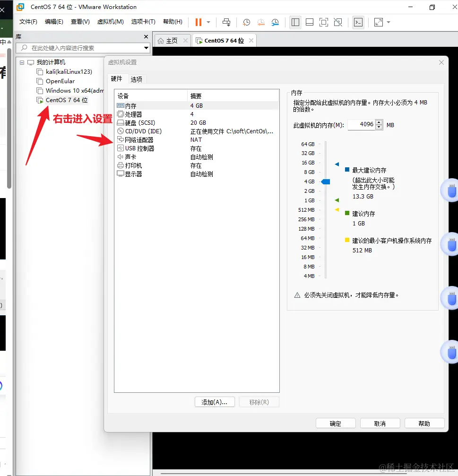Select the 打印机 device row
458x476 pixels.
click(x=197, y=165)
